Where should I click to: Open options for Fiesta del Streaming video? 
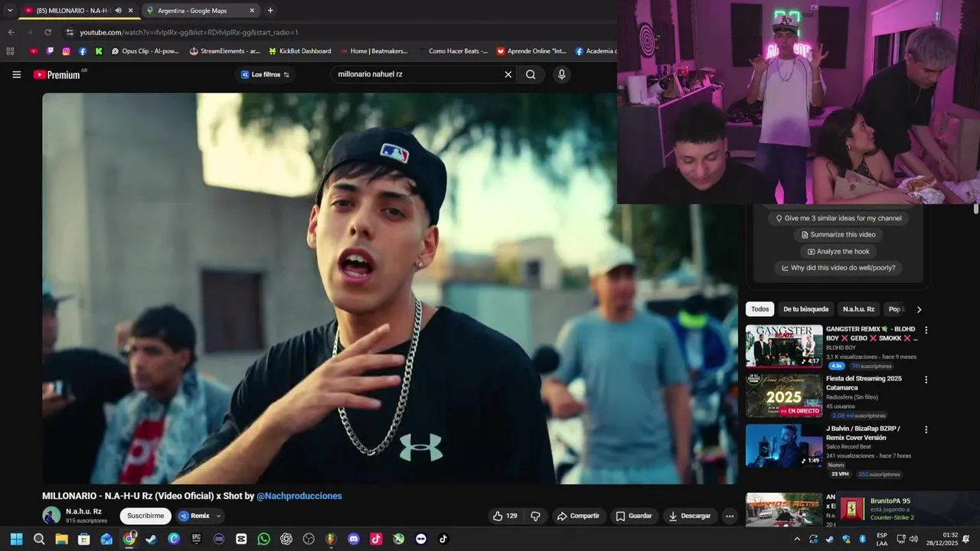[926, 380]
